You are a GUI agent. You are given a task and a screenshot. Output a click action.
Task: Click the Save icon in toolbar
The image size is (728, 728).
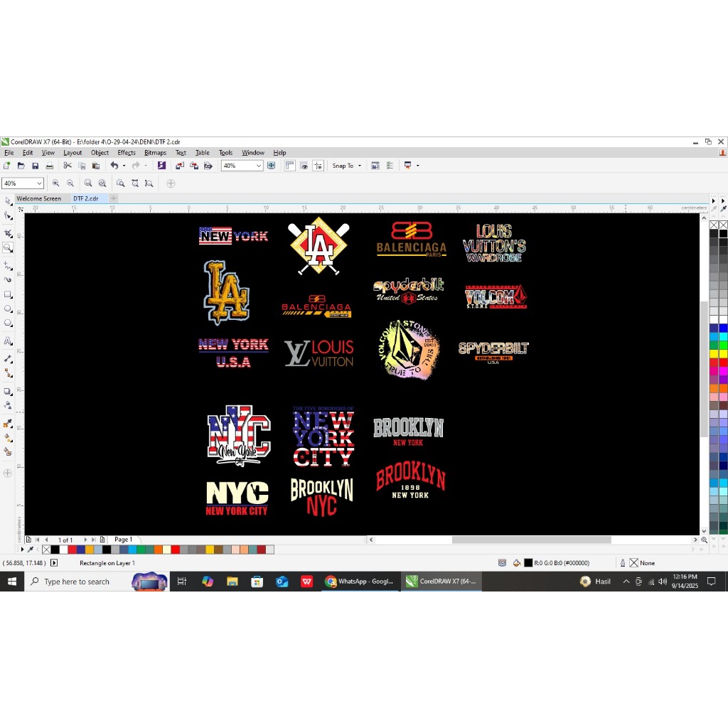[36, 165]
